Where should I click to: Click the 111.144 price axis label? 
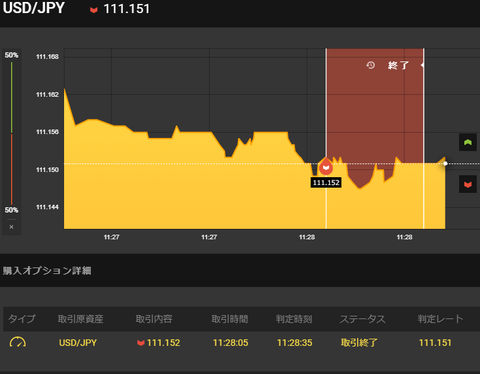(x=47, y=207)
